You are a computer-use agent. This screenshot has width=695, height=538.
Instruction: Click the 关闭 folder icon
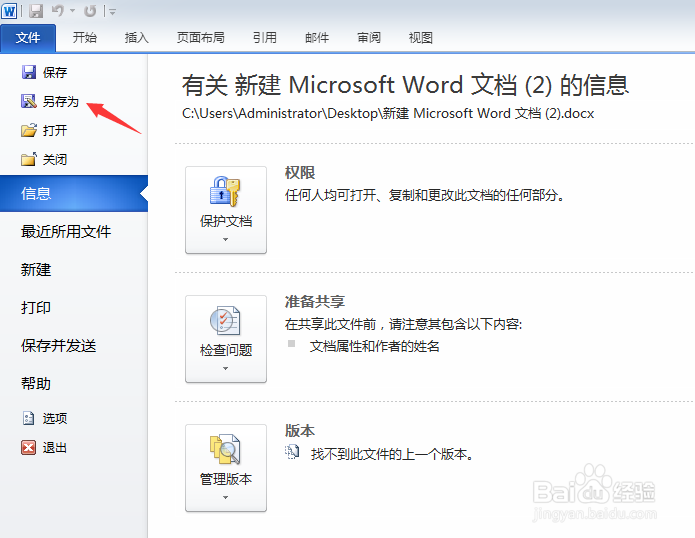point(29,160)
